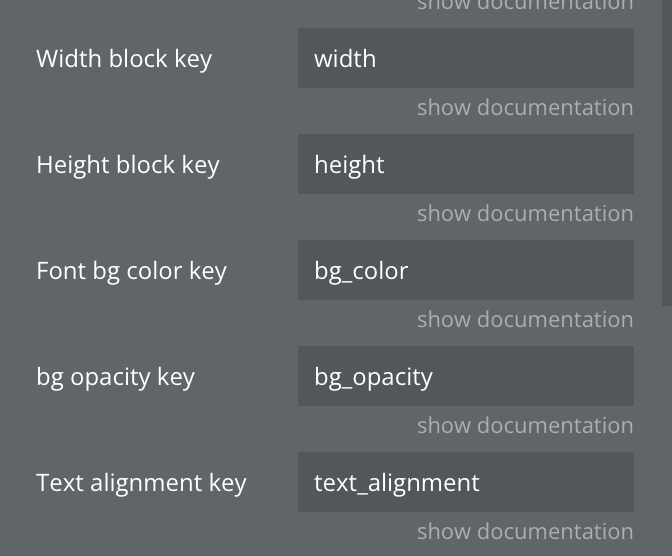
Task: Click the 'bg opacity key' label
Action: pyautogui.click(x=115, y=376)
